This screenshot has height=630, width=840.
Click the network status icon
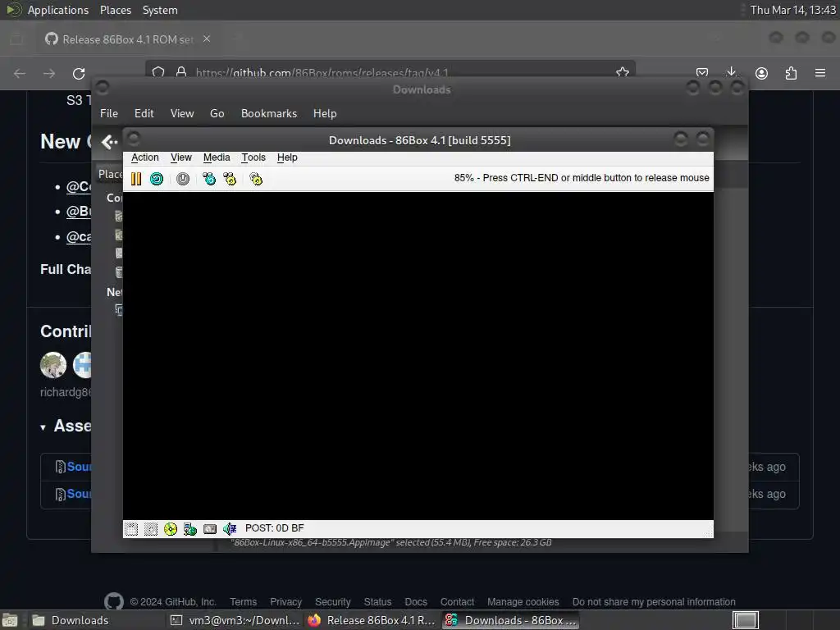click(190, 529)
